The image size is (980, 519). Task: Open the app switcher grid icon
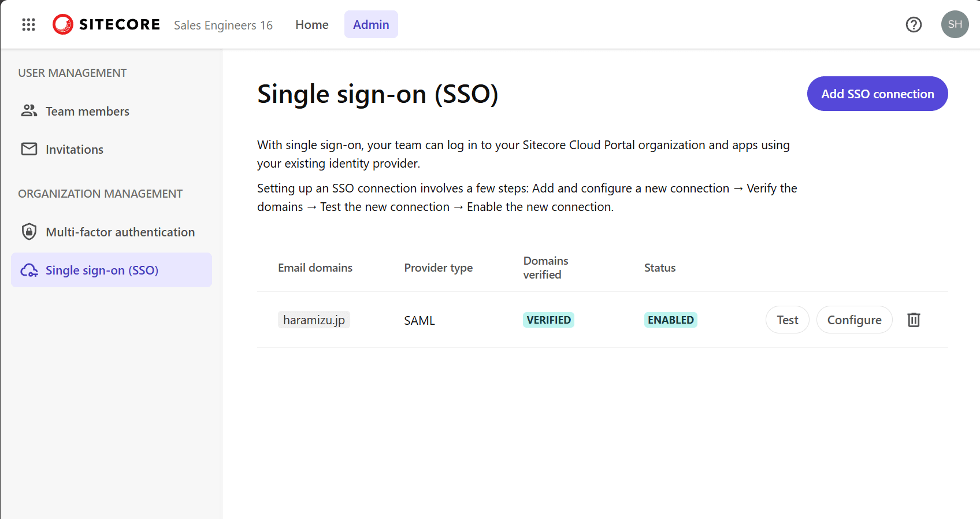[x=28, y=24]
